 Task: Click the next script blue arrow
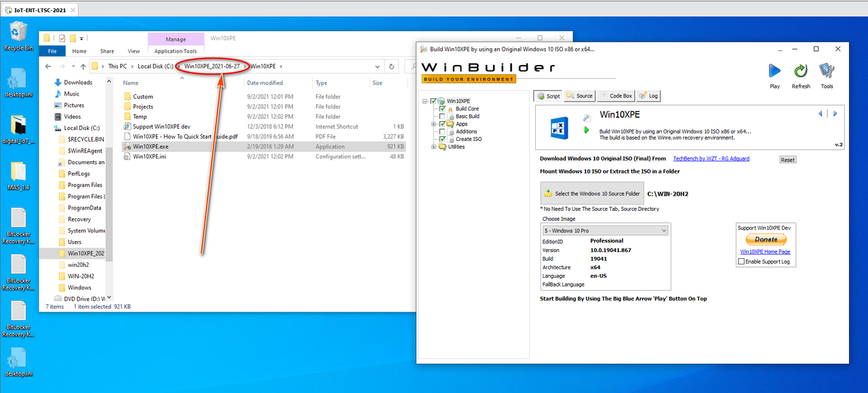click(835, 113)
